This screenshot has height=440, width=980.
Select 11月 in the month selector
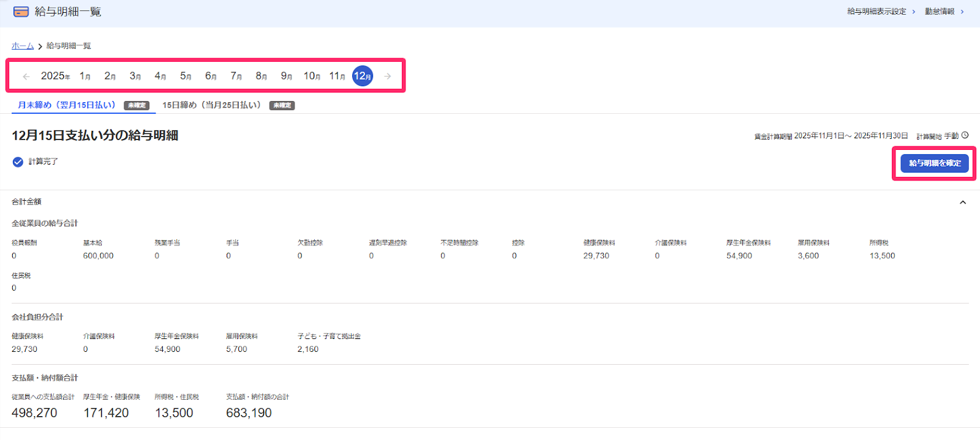tap(337, 76)
